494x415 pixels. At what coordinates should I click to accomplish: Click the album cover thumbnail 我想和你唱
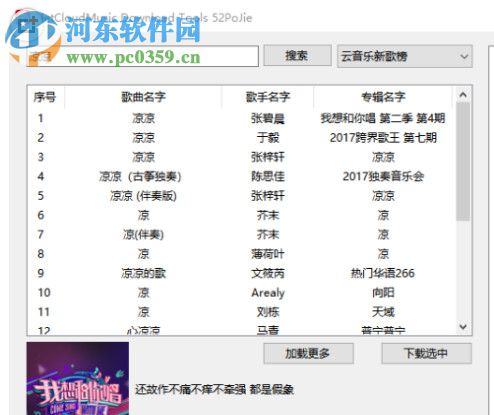click(78, 378)
